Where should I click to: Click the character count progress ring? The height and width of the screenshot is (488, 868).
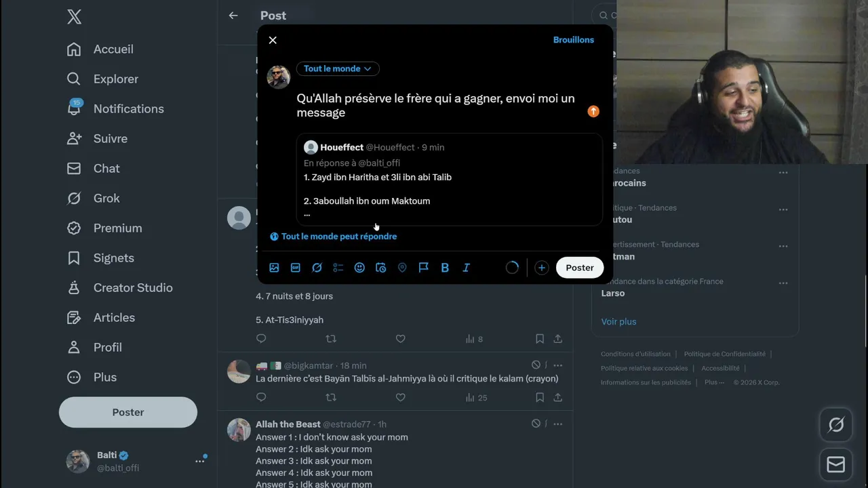[512, 268]
